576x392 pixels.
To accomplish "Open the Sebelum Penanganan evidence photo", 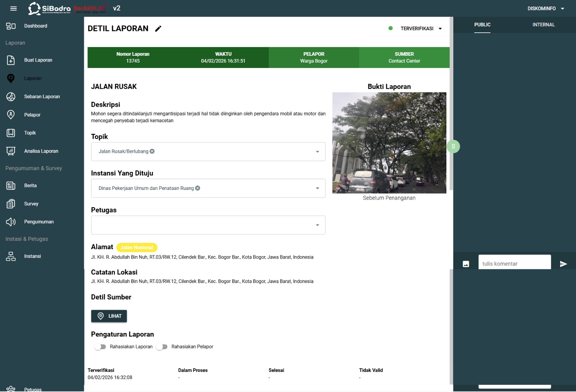I will (389, 143).
